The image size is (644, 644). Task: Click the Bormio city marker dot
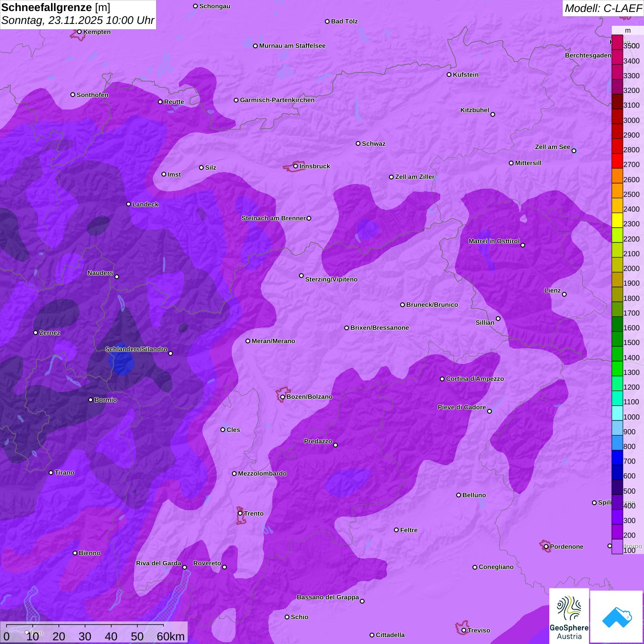[x=91, y=400]
